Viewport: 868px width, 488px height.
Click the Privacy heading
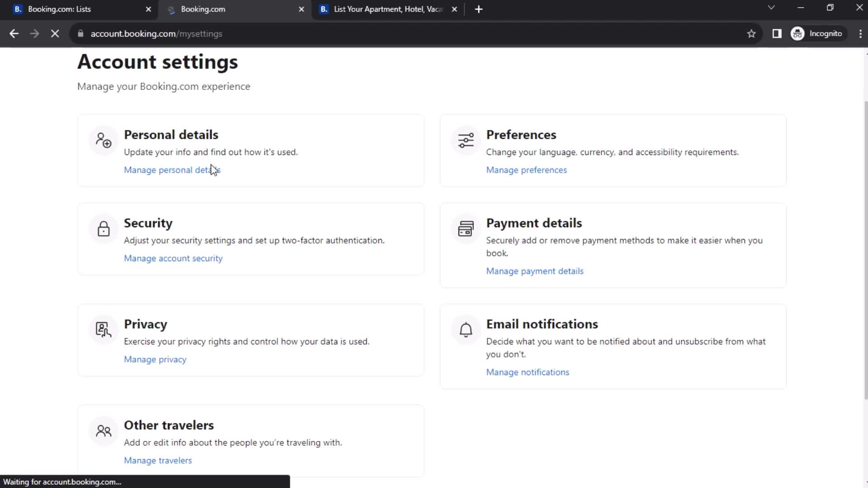[x=145, y=324]
